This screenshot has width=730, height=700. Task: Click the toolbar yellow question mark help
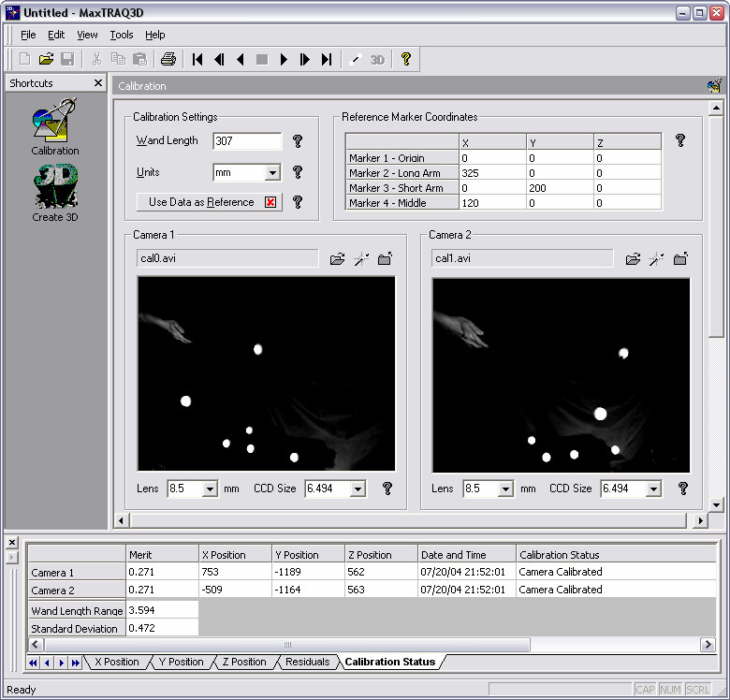pyautogui.click(x=406, y=59)
